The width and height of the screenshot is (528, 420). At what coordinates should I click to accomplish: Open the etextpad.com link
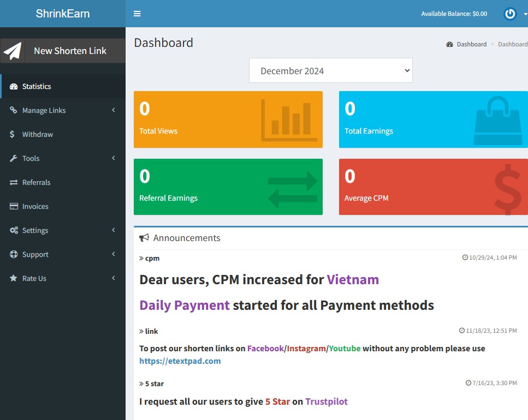tap(181, 361)
